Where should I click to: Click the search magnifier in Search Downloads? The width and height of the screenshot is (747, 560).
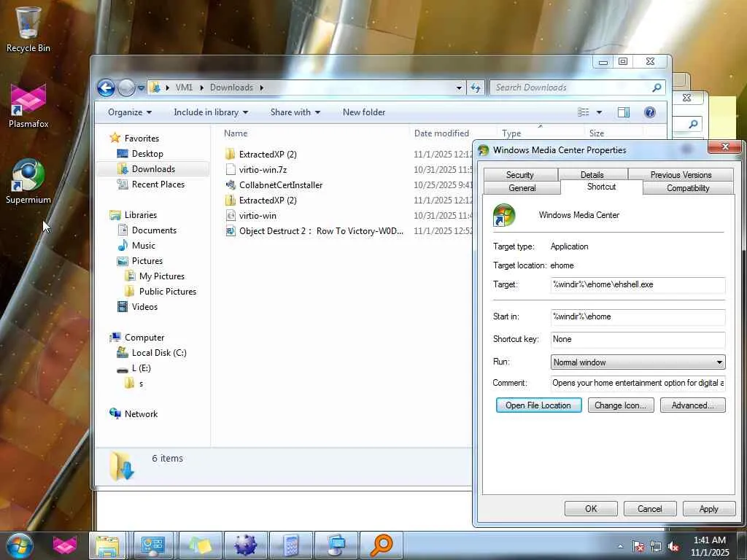(x=657, y=87)
